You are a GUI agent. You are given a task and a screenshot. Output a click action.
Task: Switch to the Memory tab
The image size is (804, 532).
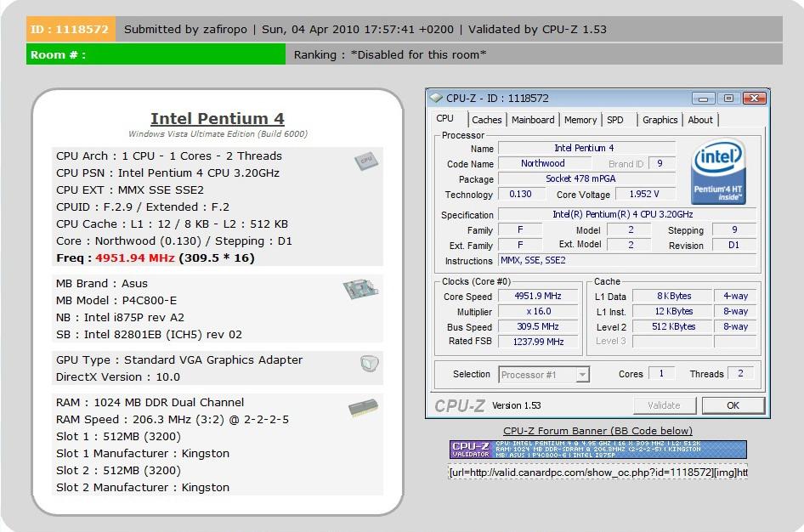click(x=580, y=120)
